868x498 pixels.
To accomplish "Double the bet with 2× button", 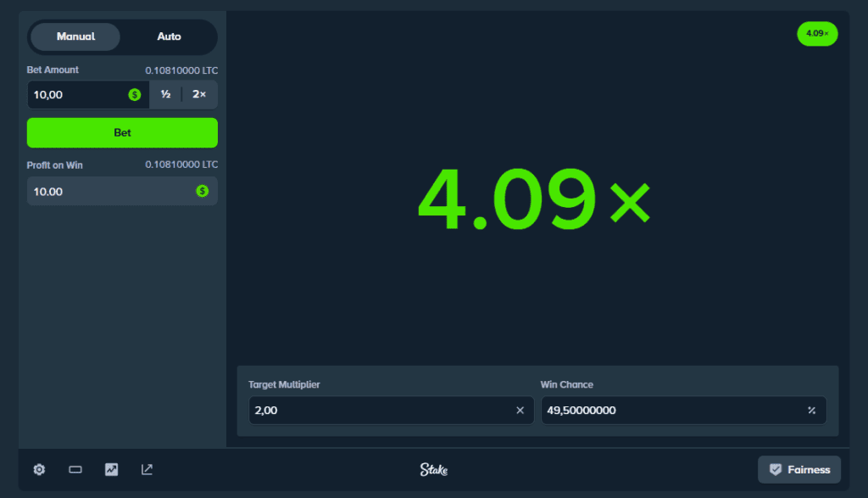I will click(199, 95).
